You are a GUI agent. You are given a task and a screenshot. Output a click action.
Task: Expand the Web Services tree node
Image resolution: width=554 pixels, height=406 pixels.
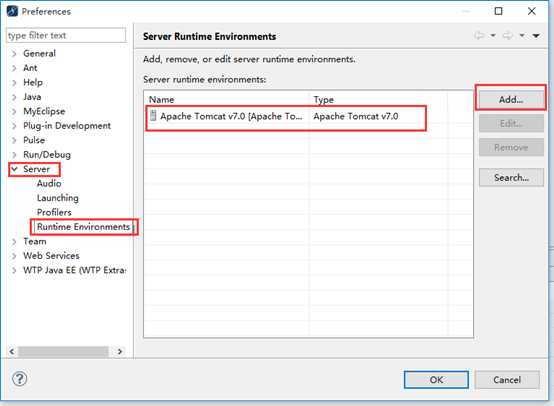point(14,256)
